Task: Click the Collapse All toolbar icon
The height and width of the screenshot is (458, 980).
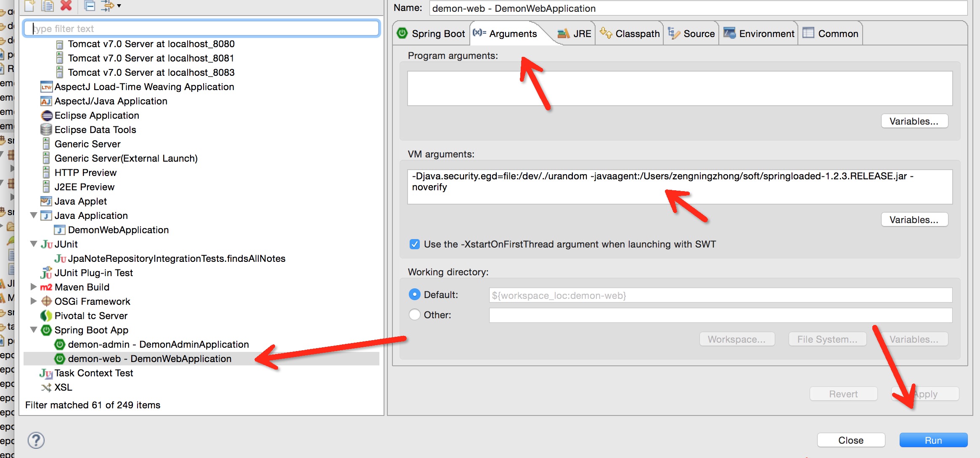Action: coord(90,5)
